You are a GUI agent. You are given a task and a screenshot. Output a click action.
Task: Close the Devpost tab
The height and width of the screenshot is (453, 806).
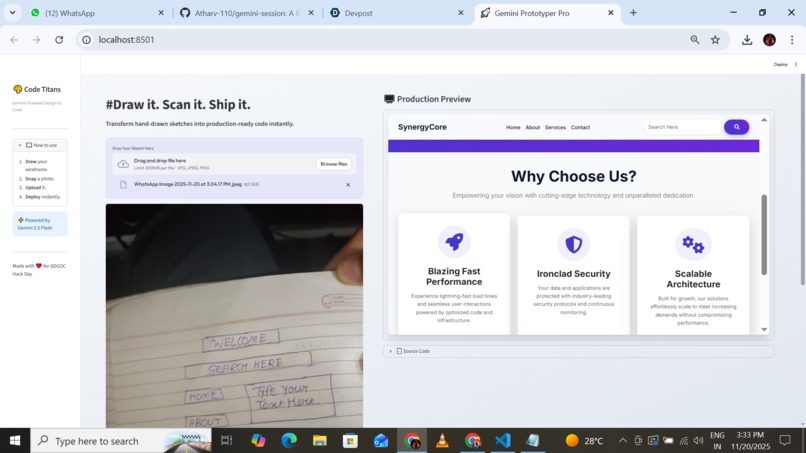tap(461, 13)
